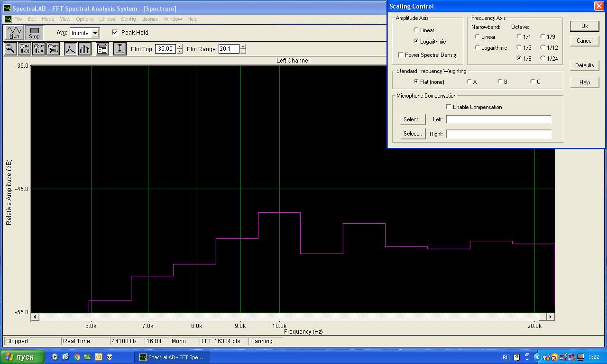
Task: Click the Run button with waveform icon
Action: pos(14,33)
